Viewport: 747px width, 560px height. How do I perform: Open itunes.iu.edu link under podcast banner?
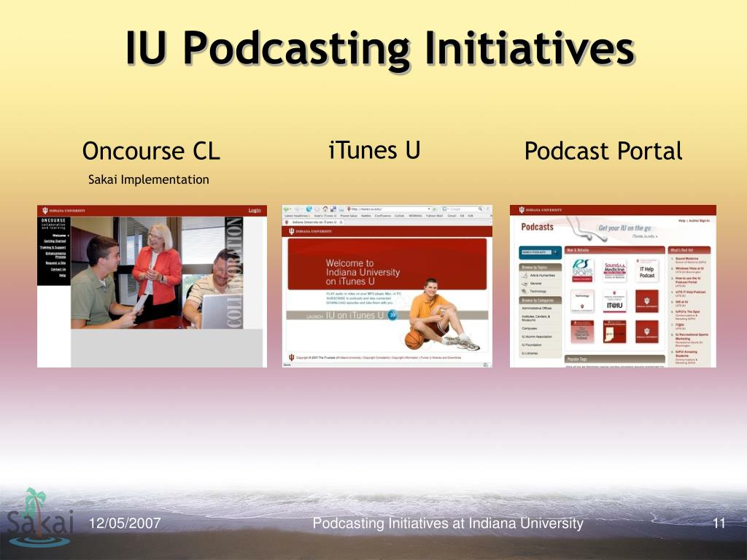click(x=645, y=236)
